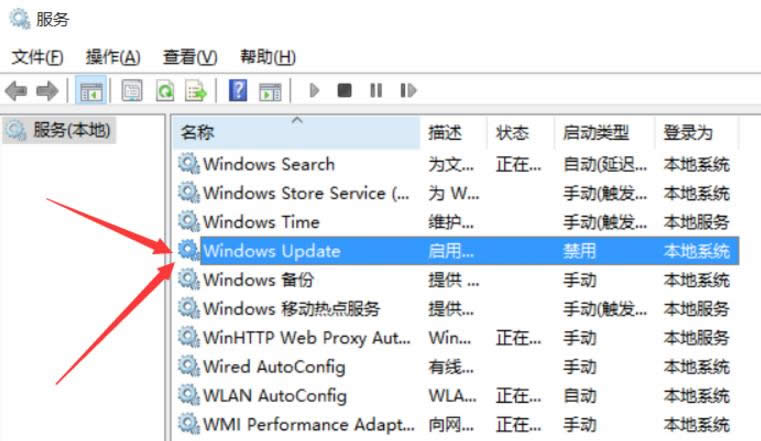761x441 pixels.
Task: Toggle the show/hide console tree button
Action: 91,91
